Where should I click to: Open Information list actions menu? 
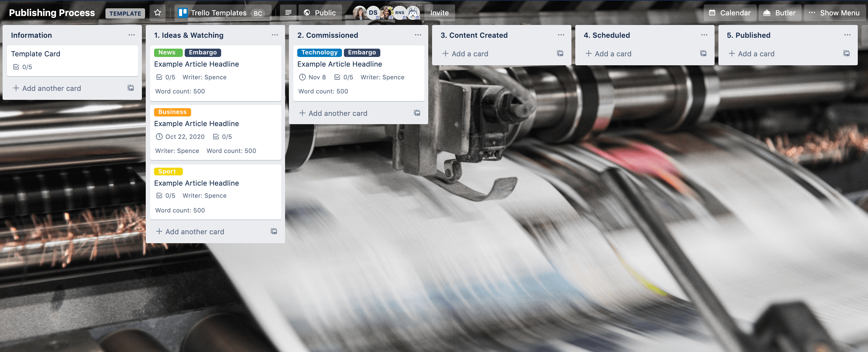click(131, 35)
